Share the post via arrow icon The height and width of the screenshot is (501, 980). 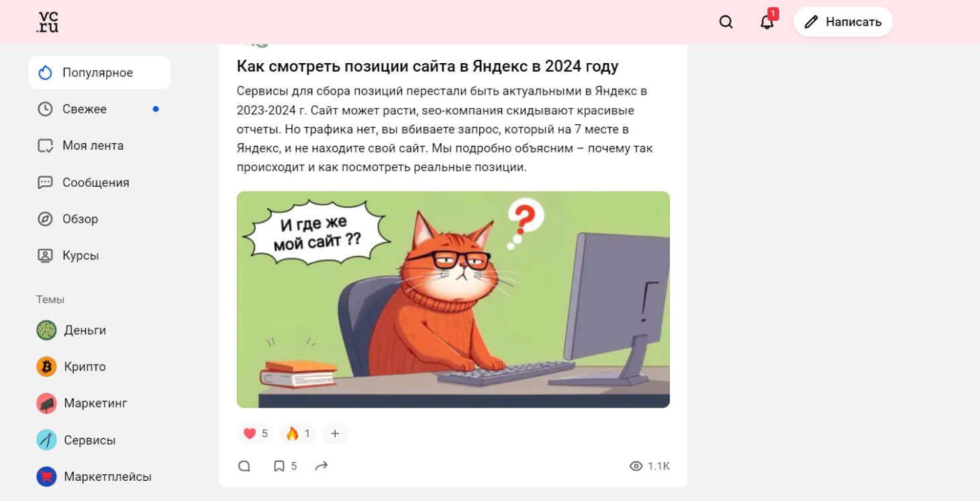(322, 466)
